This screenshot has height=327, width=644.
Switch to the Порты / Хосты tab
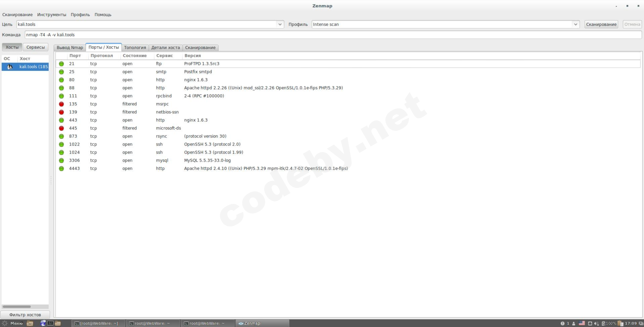coord(103,47)
